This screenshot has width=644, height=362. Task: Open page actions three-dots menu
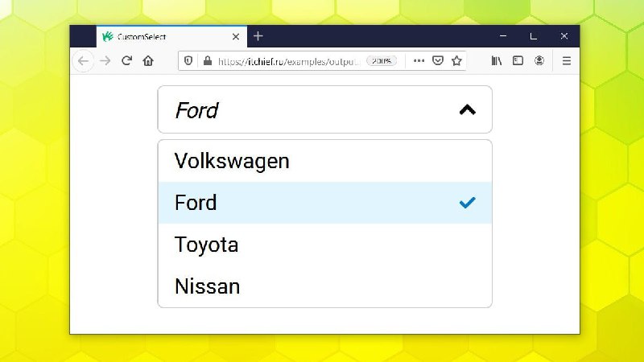tap(419, 61)
